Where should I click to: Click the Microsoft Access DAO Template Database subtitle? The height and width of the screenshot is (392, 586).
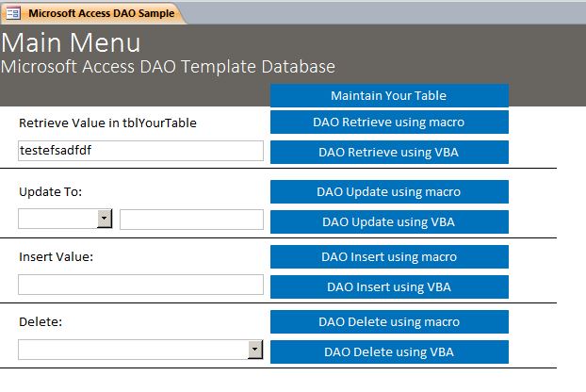point(168,67)
